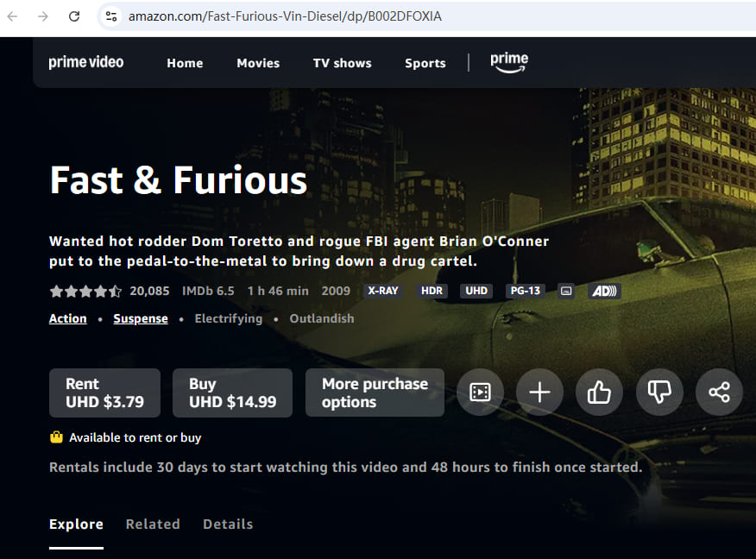Click the yellow shopping bag icon
756x559 pixels.
click(56, 437)
